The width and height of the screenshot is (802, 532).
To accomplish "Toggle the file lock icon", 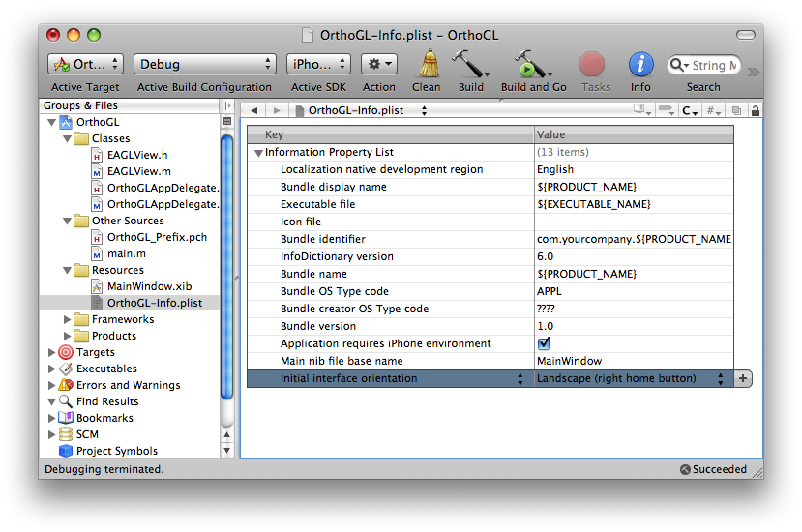I will click(x=755, y=110).
